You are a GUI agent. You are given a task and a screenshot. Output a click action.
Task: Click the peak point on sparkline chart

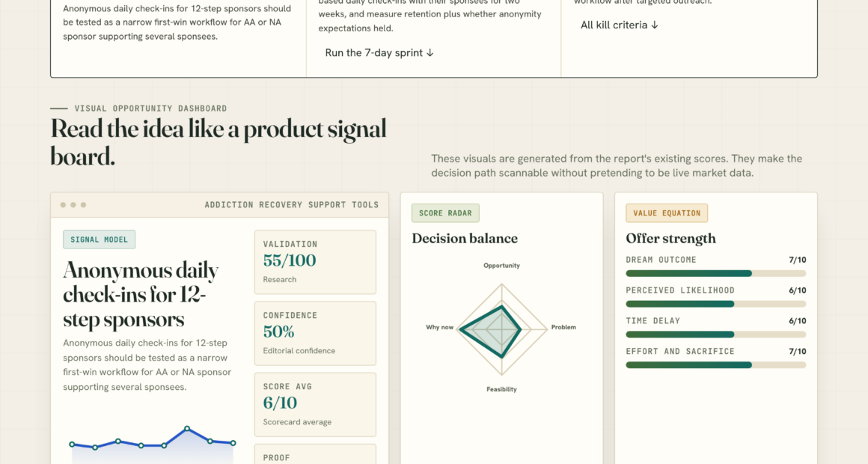(187, 429)
